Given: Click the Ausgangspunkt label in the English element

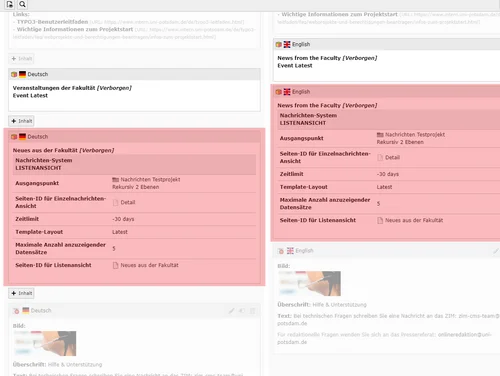Looking at the screenshot, I should tap(302, 138).
